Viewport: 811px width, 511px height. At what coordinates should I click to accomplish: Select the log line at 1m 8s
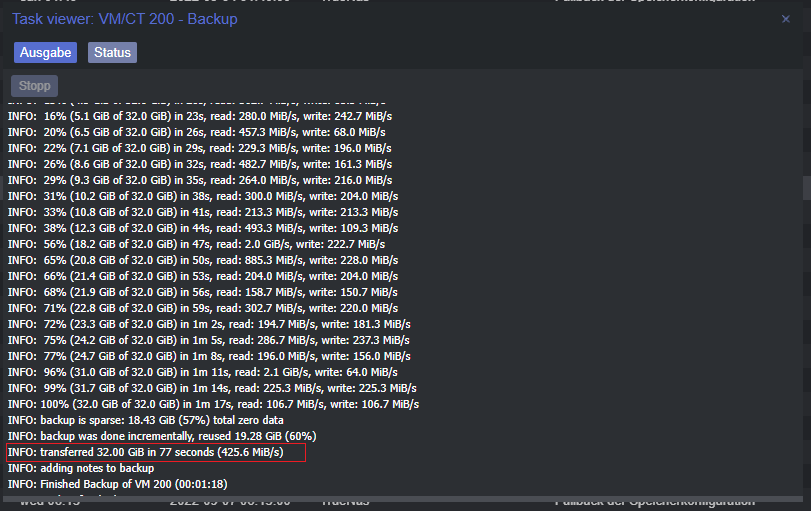coord(209,357)
